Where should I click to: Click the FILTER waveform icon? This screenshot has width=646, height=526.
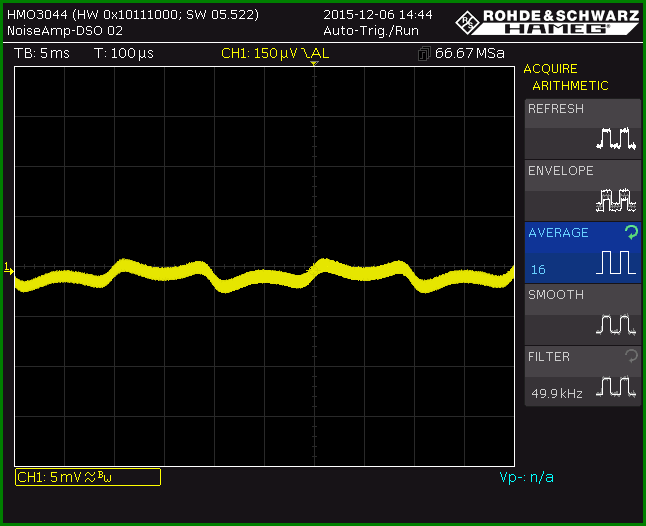tap(616, 387)
